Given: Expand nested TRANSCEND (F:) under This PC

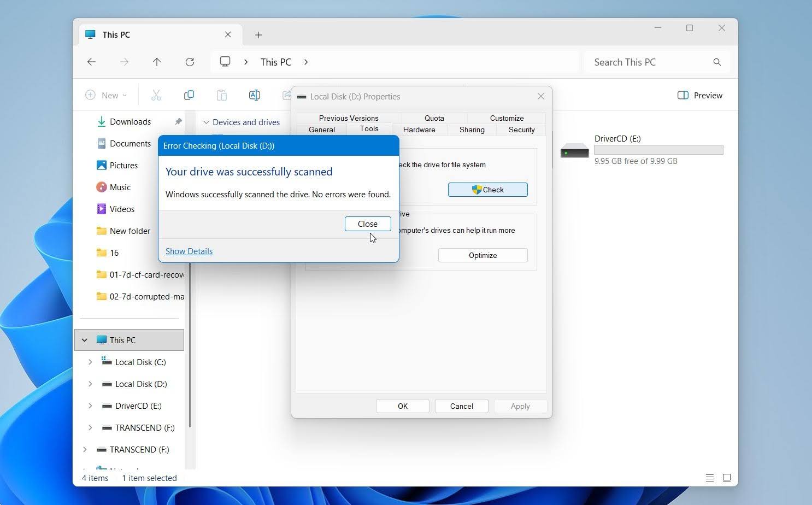Looking at the screenshot, I should pyautogui.click(x=90, y=427).
